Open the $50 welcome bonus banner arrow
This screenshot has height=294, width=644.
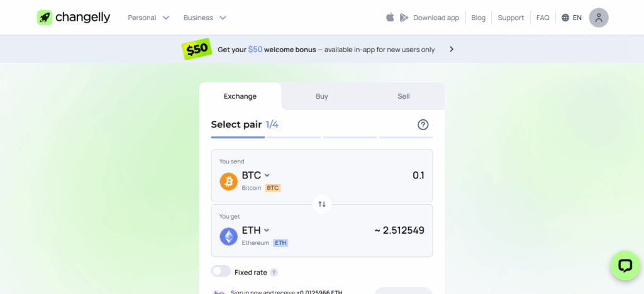coord(452,49)
